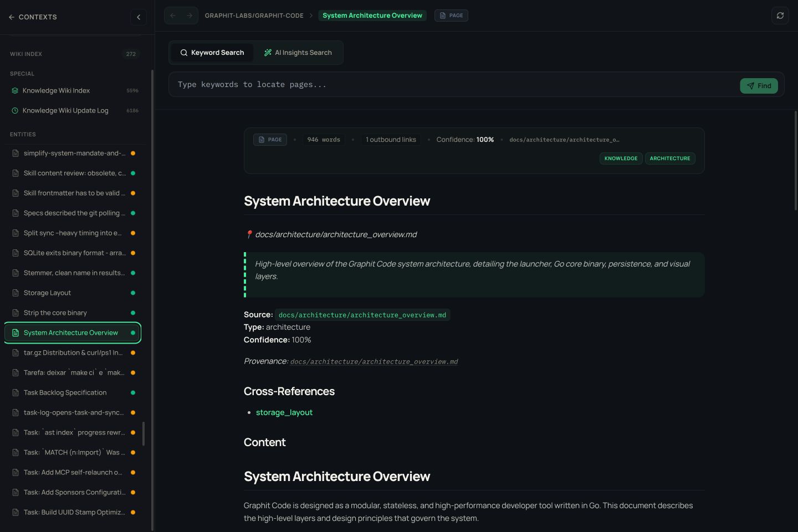Open Task: Build UUID Stamp Optimiz entity
The image size is (798, 532).
coord(73,512)
